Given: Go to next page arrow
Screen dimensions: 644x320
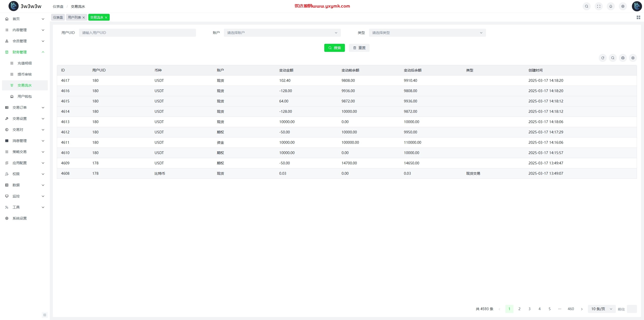Looking at the screenshot, I should [582, 309].
